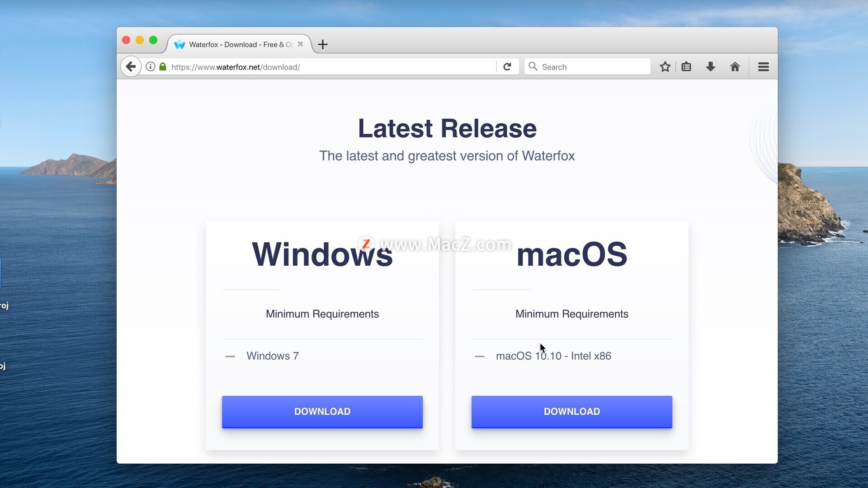This screenshot has height=488, width=868.
Task: Click Minimum Requirements in macOS card
Action: point(572,314)
